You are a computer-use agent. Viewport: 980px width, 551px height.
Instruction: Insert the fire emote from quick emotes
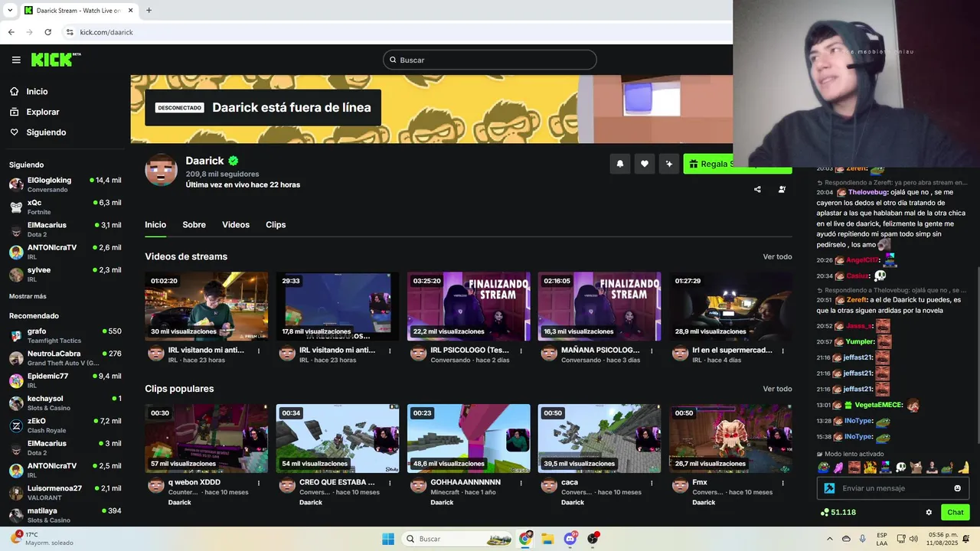[870, 467]
